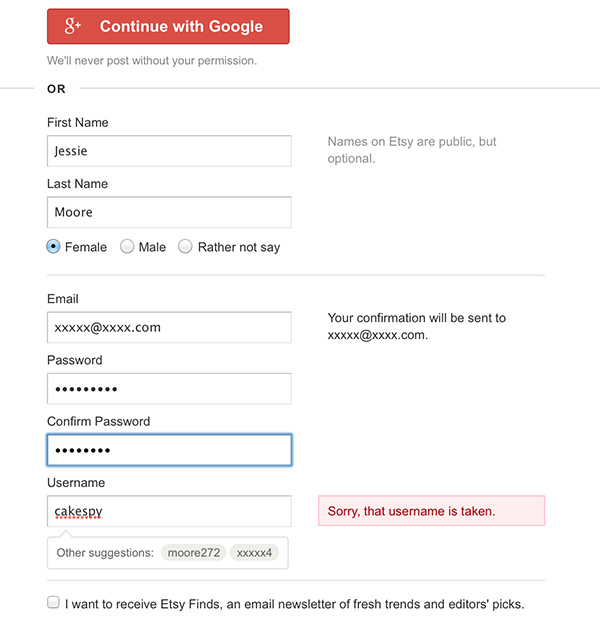Click the Continue with Google button

click(168, 26)
